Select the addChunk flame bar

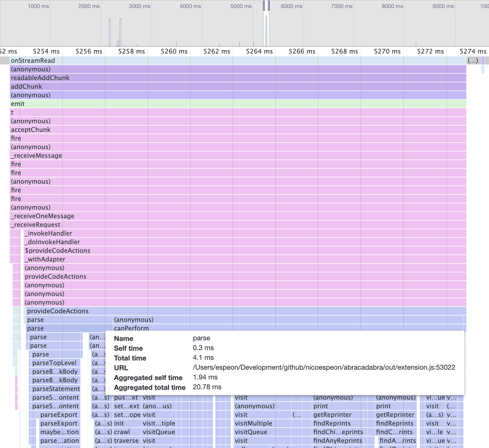(238, 86)
